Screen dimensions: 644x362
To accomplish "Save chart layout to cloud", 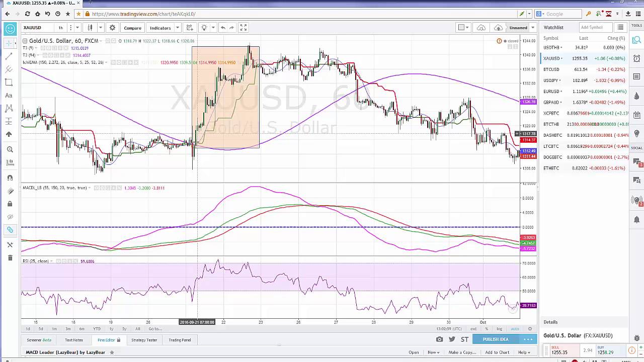I will point(499,28).
